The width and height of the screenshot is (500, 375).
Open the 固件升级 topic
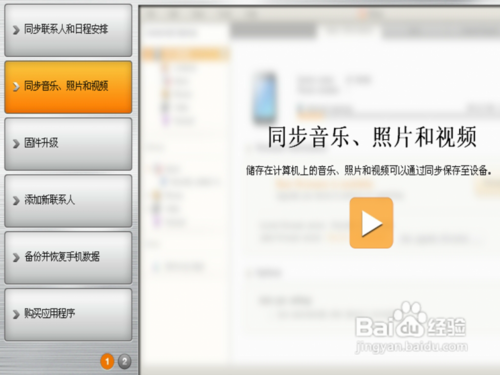(x=68, y=144)
